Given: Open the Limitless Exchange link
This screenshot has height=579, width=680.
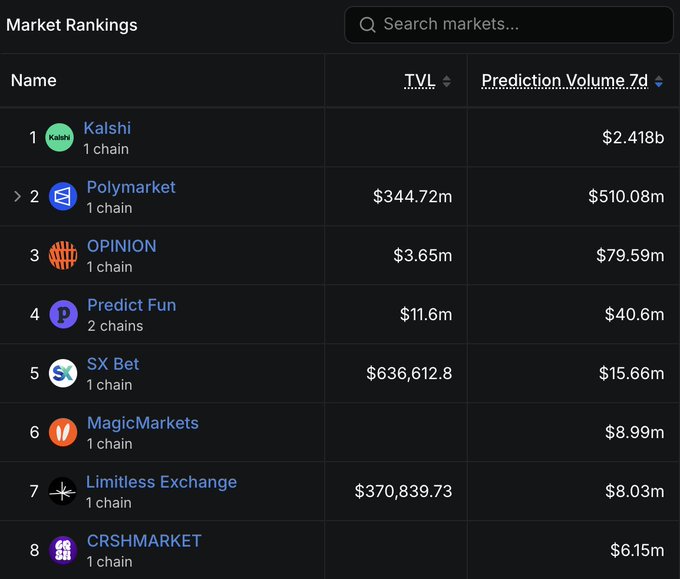Looking at the screenshot, I should (x=161, y=482).
